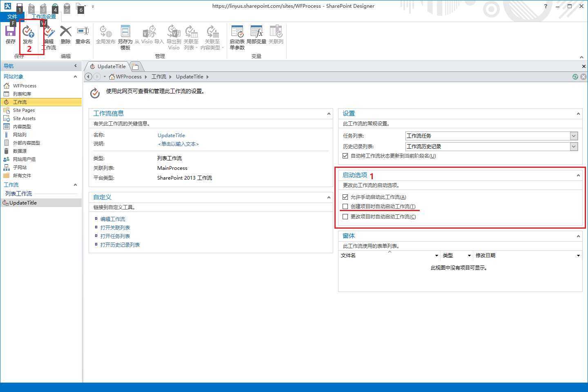This screenshot has height=392, width=588.
Task: Collapse the 网站对象 navigation group
Action: point(75,77)
